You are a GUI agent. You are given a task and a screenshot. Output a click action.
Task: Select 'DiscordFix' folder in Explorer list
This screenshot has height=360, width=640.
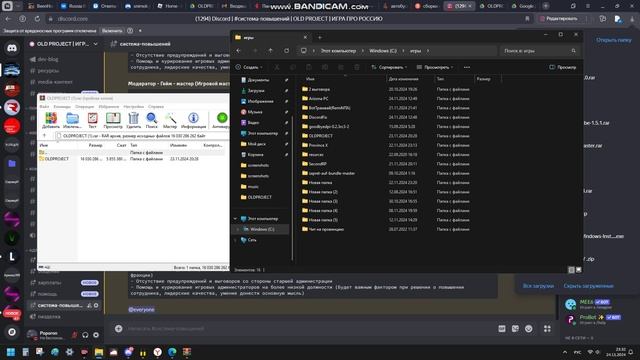pyautogui.click(x=318, y=117)
